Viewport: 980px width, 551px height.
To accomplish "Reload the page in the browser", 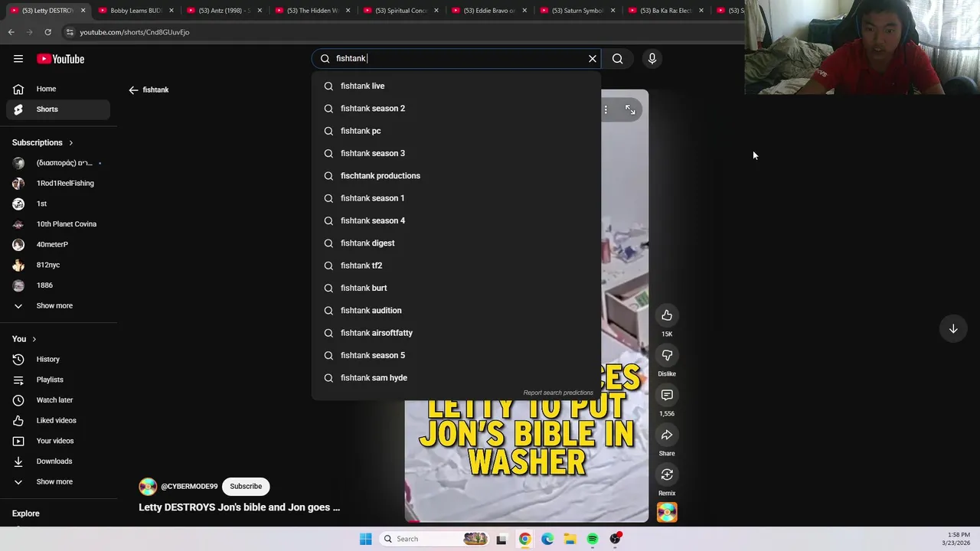I will pos(47,32).
